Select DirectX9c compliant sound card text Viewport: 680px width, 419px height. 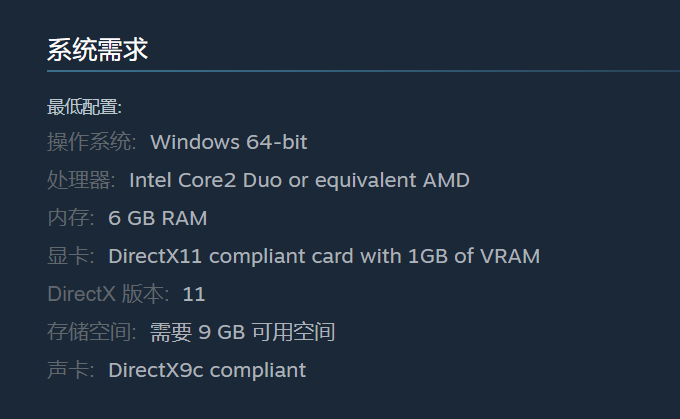tap(207, 370)
